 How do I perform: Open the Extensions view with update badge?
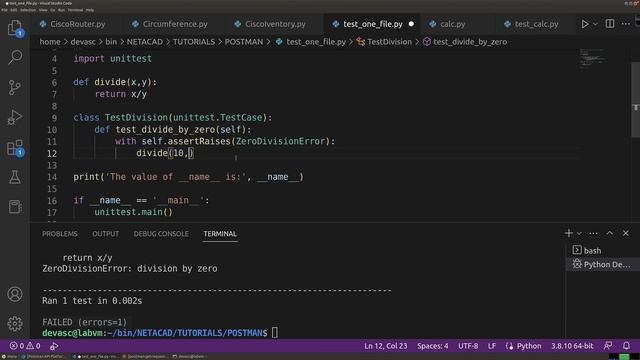click(15, 147)
